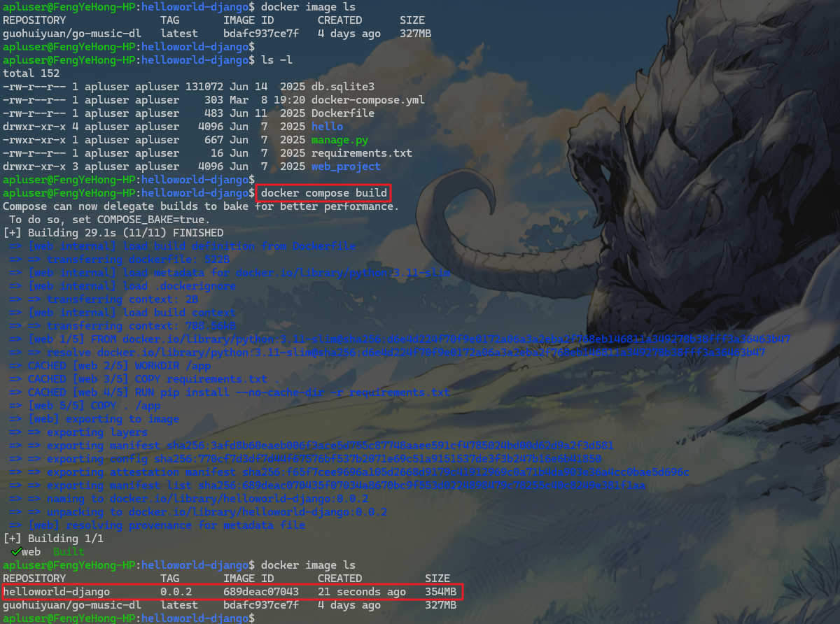
Task: Click requirements.txt in the file listing
Action: click(362, 153)
